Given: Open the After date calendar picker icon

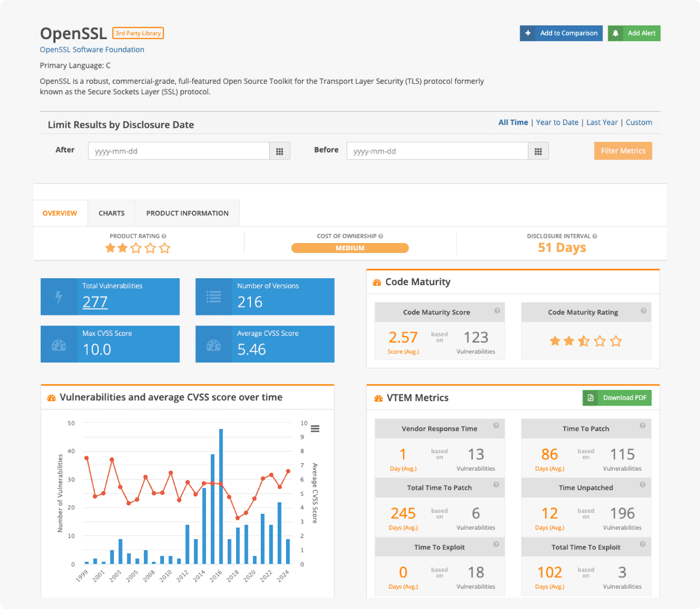Looking at the screenshot, I should 280,151.
